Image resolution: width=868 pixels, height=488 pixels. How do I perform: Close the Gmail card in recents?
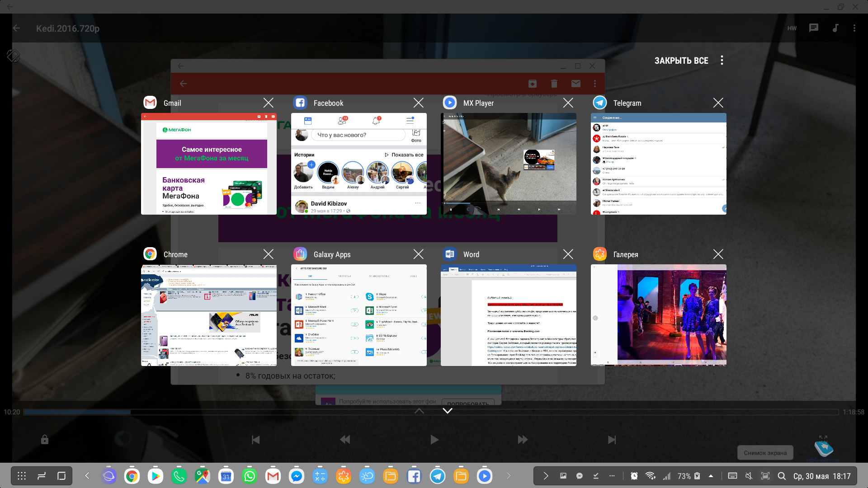pyautogui.click(x=268, y=103)
